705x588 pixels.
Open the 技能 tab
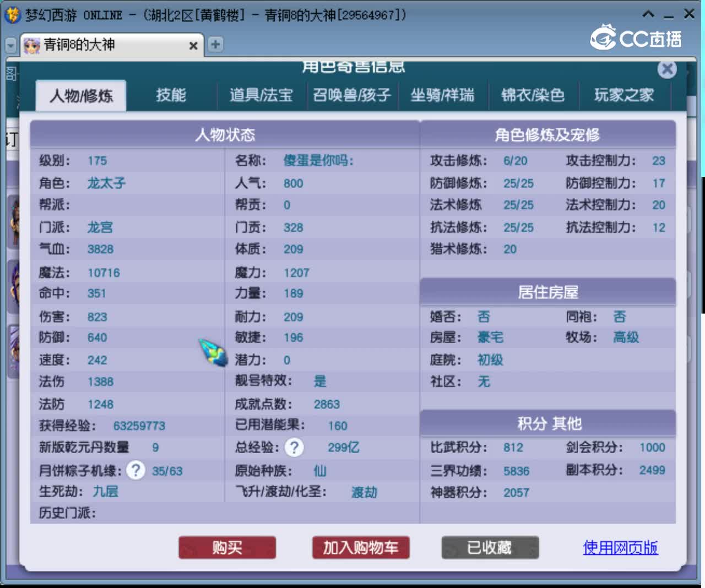pyautogui.click(x=171, y=95)
